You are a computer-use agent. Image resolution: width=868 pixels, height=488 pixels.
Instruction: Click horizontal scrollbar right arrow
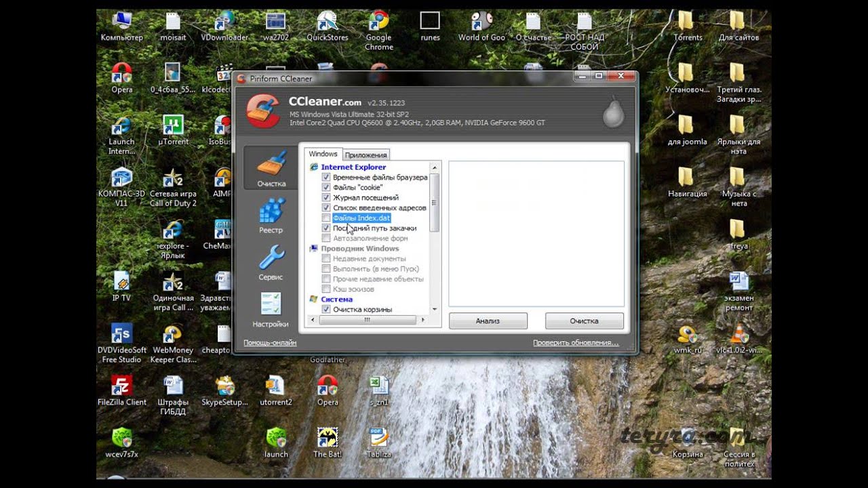point(425,320)
